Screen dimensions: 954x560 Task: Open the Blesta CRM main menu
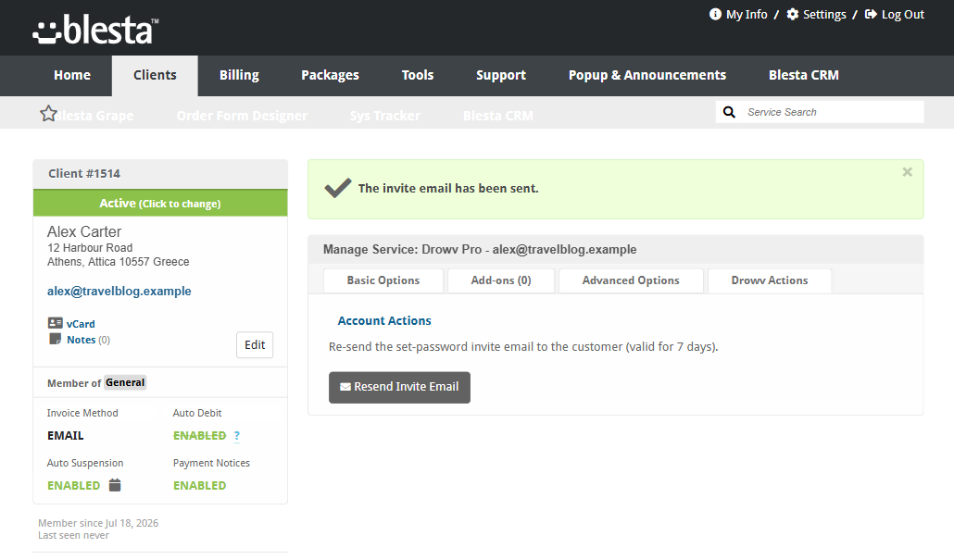click(x=804, y=75)
